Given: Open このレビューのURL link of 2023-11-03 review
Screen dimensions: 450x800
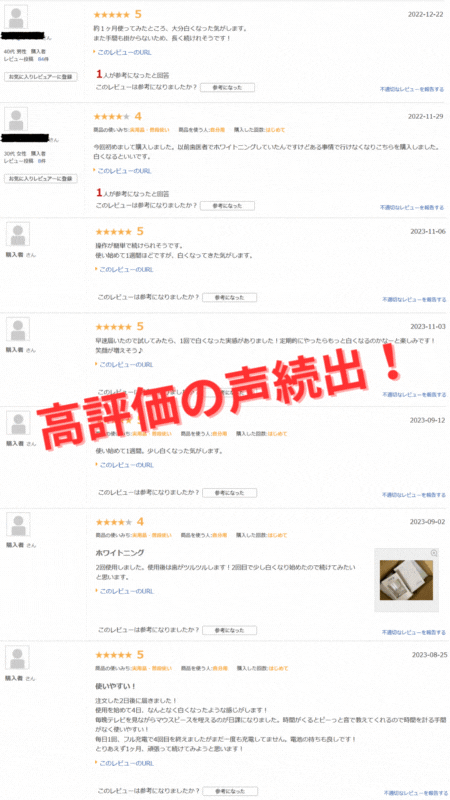Looking at the screenshot, I should point(126,364).
